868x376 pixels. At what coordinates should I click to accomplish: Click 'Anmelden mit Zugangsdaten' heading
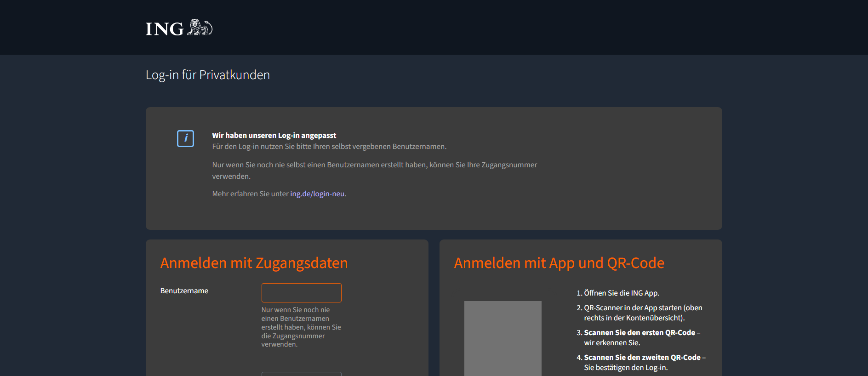(254, 263)
